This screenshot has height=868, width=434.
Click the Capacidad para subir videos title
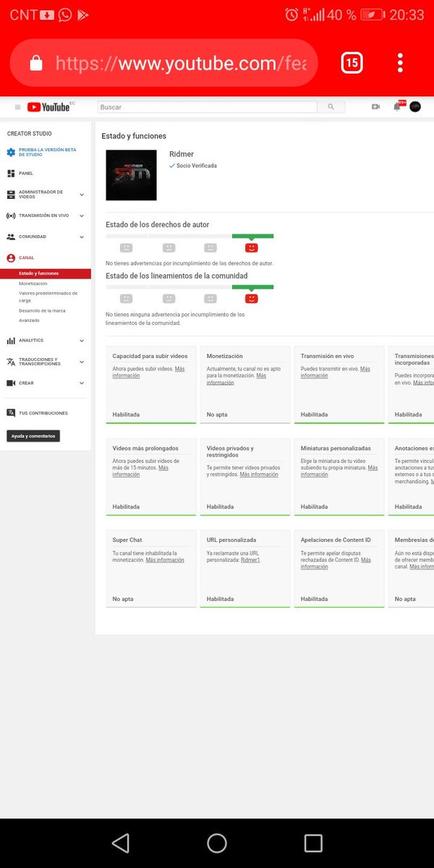[150, 356]
